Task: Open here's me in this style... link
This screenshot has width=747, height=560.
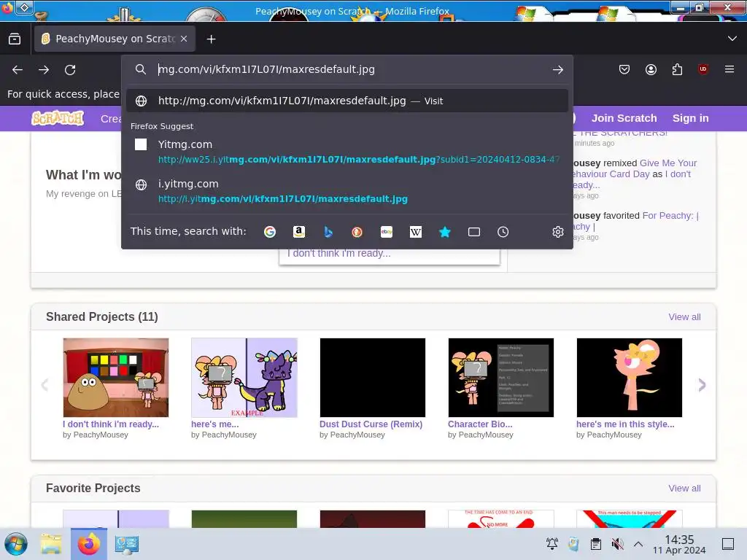Action: coord(625,424)
